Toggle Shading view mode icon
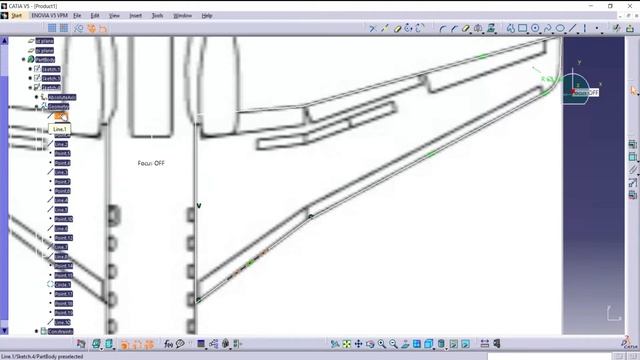The height and width of the screenshot is (360, 640). 441,344
